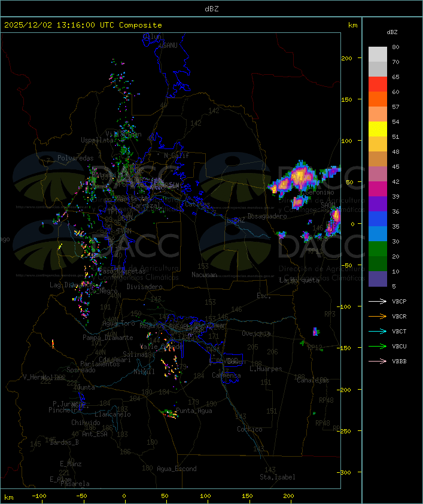Select the cyan VBCT arrow symbol
423x504 pixels.
378,331
